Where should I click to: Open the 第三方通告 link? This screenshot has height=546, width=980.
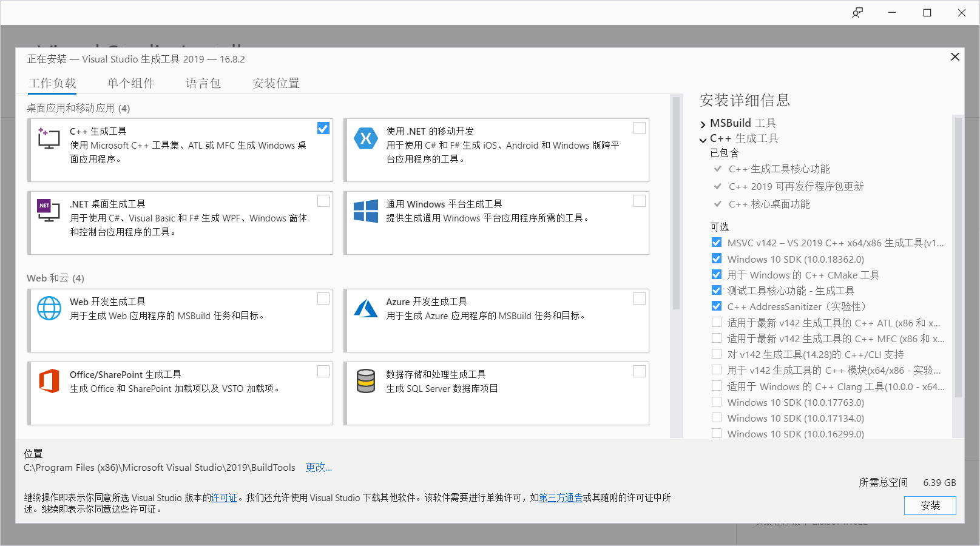point(561,497)
